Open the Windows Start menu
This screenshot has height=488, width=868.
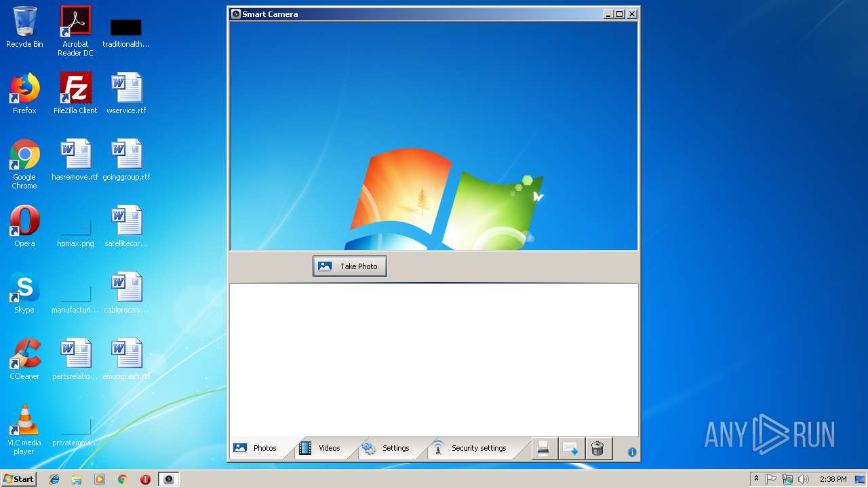(19, 479)
